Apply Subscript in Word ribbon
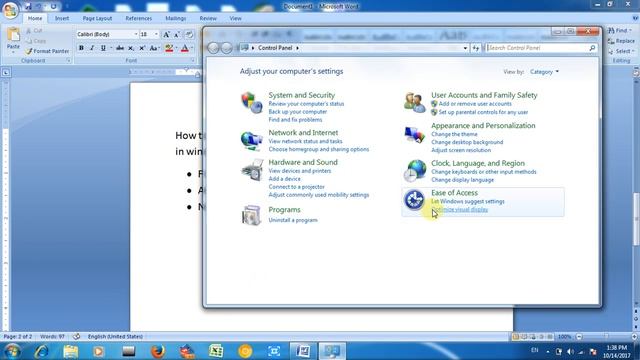This screenshot has width=640, height=360. (131, 48)
